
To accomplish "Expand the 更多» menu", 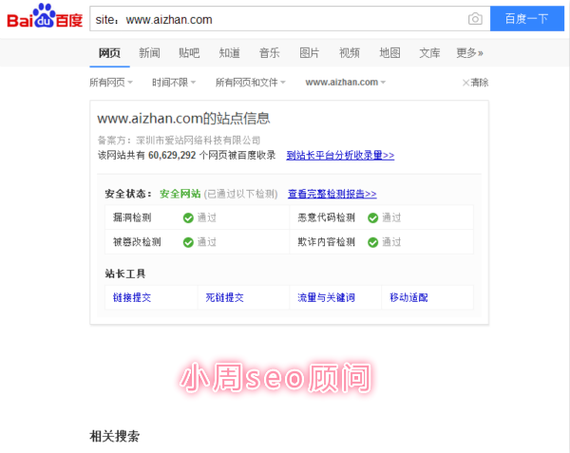I will (470, 53).
